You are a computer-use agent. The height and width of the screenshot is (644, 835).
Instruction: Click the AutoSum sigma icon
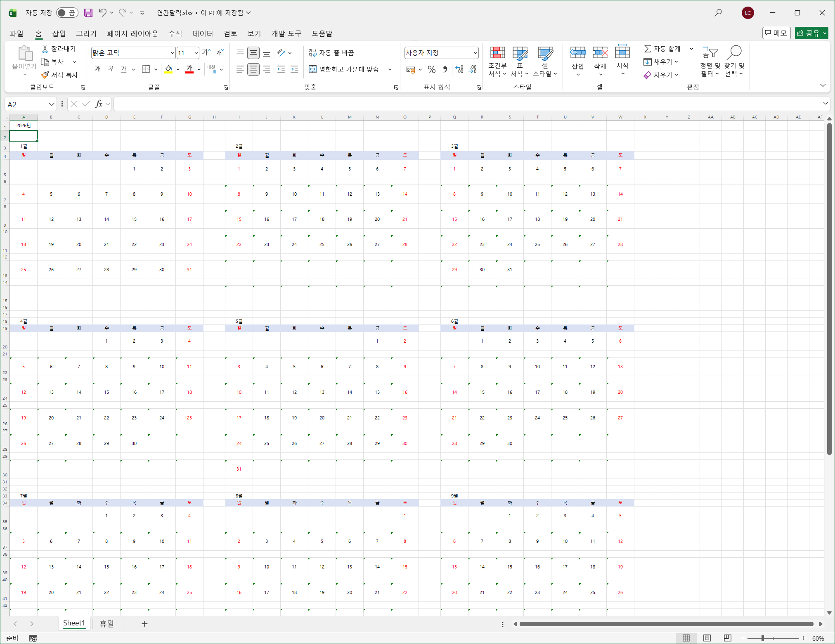click(648, 49)
